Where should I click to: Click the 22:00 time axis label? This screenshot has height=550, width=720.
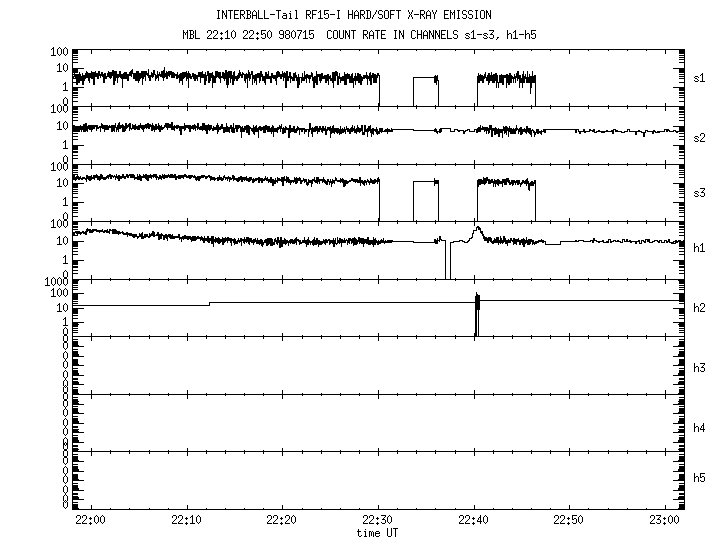click(x=91, y=521)
